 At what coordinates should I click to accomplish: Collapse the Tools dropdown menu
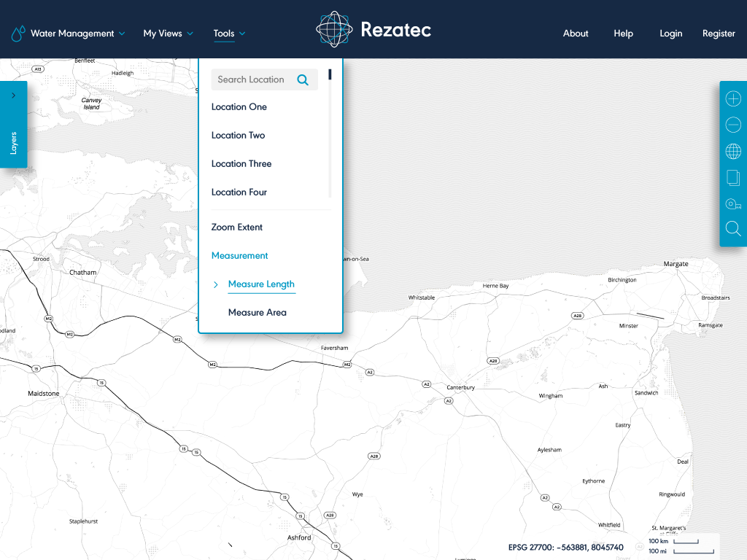tap(229, 34)
